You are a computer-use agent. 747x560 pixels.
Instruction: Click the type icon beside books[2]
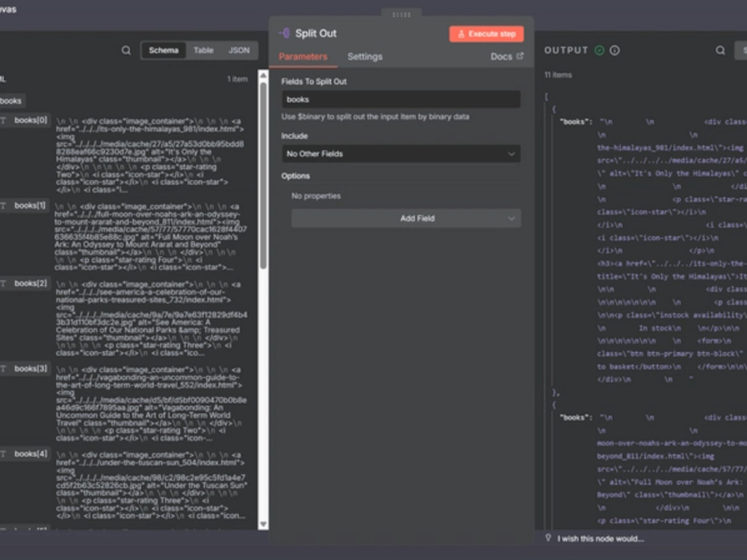pos(3,284)
